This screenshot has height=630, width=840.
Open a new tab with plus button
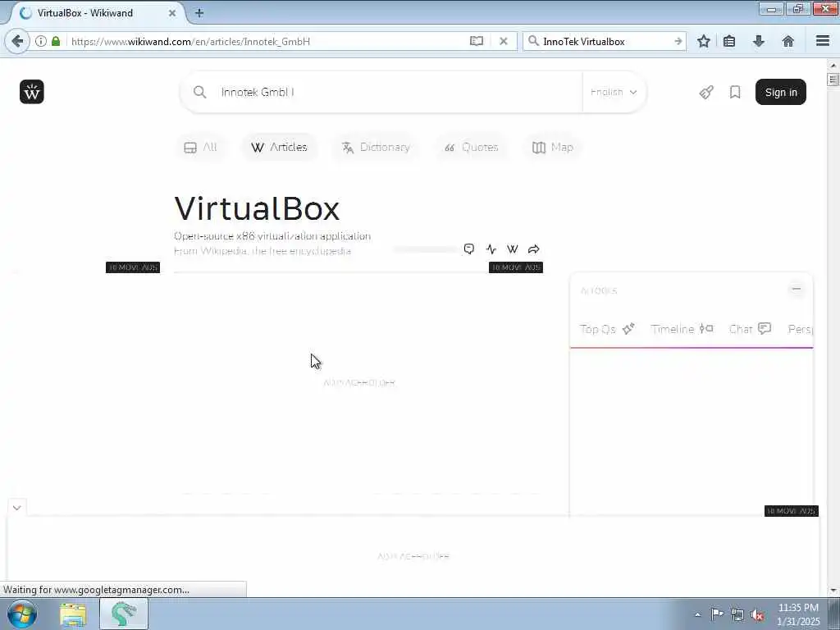tap(199, 13)
